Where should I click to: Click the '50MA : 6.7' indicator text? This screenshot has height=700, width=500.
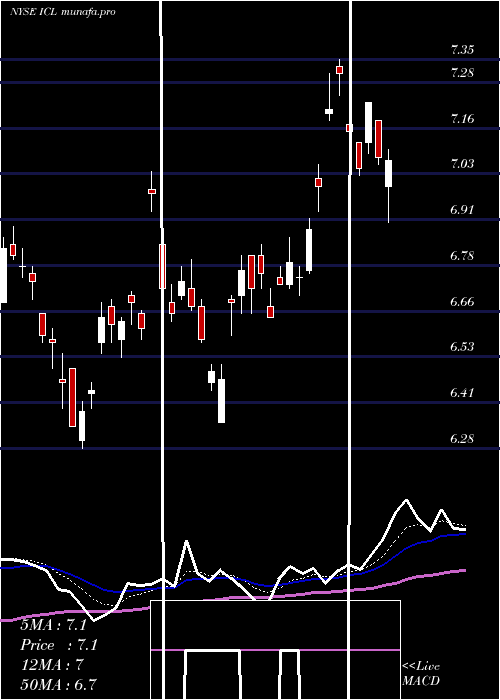pyautogui.click(x=58, y=684)
